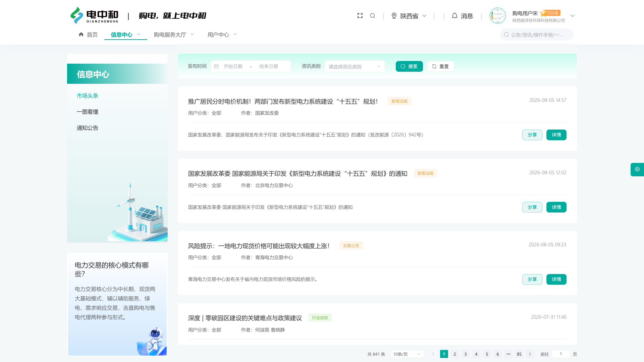Click 分享 for 风险提示 article
The width and height of the screenshot is (644, 362).
tap(532, 279)
